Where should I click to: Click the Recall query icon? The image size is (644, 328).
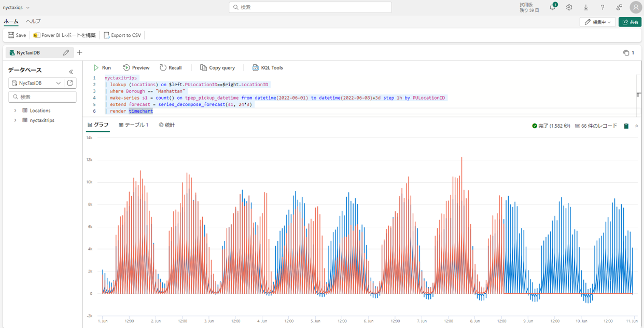pos(163,67)
